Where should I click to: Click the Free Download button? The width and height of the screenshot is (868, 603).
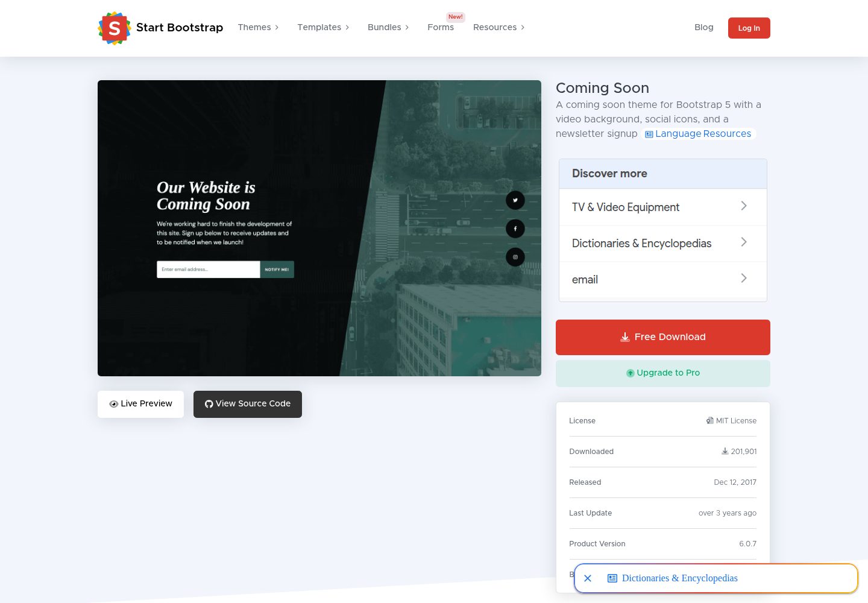(663, 337)
